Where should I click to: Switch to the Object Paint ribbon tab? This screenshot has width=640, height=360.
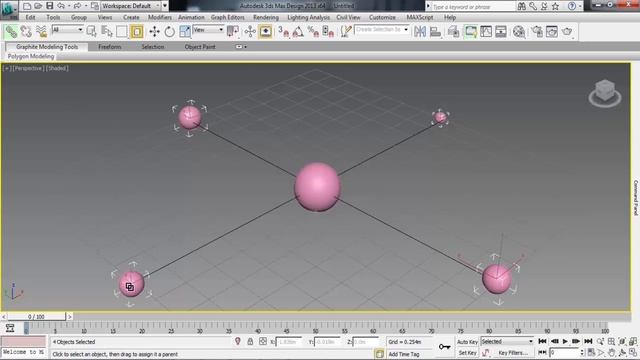coord(200,47)
